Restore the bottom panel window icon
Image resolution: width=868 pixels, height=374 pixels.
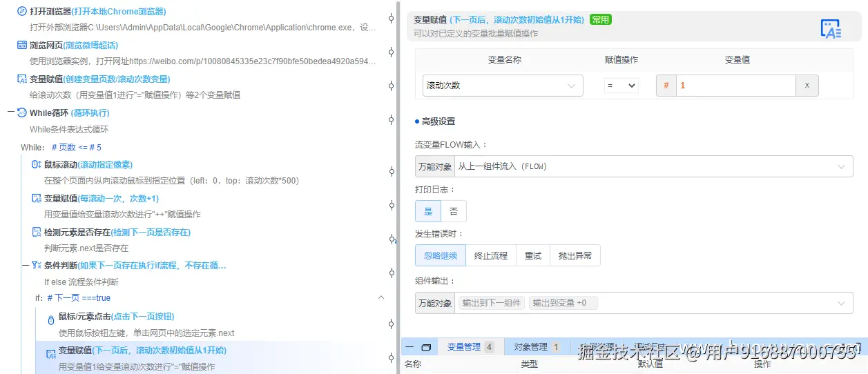click(x=426, y=347)
